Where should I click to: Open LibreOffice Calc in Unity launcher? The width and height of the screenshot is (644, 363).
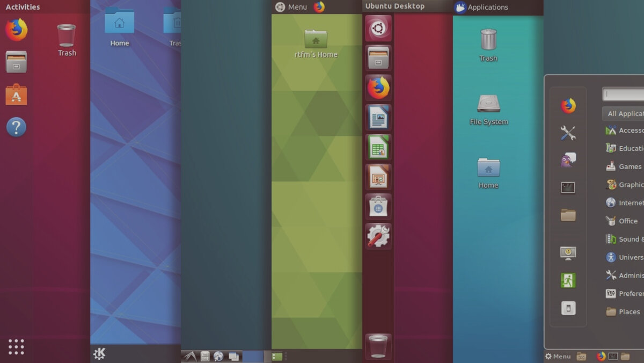378,147
